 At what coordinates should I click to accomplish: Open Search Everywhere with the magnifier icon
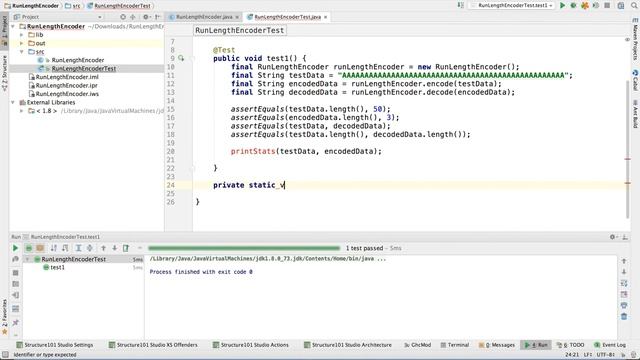click(x=634, y=5)
